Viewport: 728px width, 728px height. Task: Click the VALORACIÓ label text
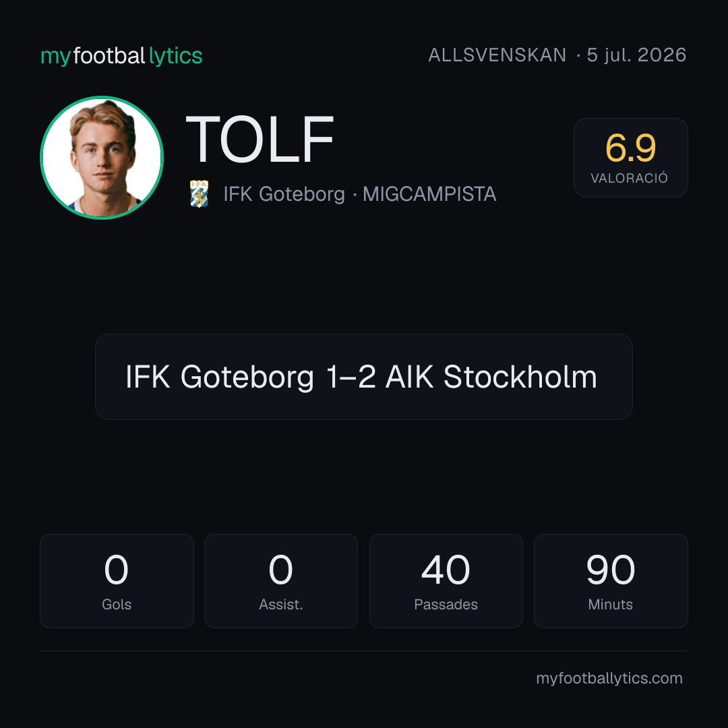pyautogui.click(x=629, y=178)
